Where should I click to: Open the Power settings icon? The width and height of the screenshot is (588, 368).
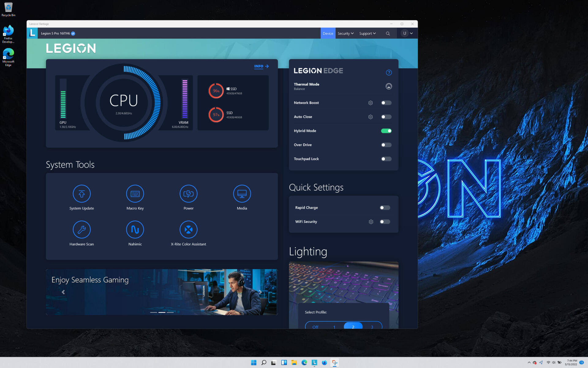tap(188, 194)
